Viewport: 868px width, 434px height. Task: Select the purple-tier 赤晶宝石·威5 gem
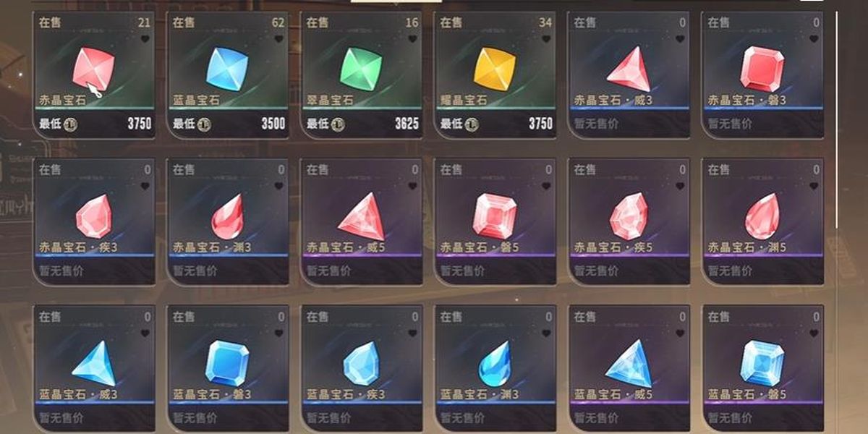361,217
